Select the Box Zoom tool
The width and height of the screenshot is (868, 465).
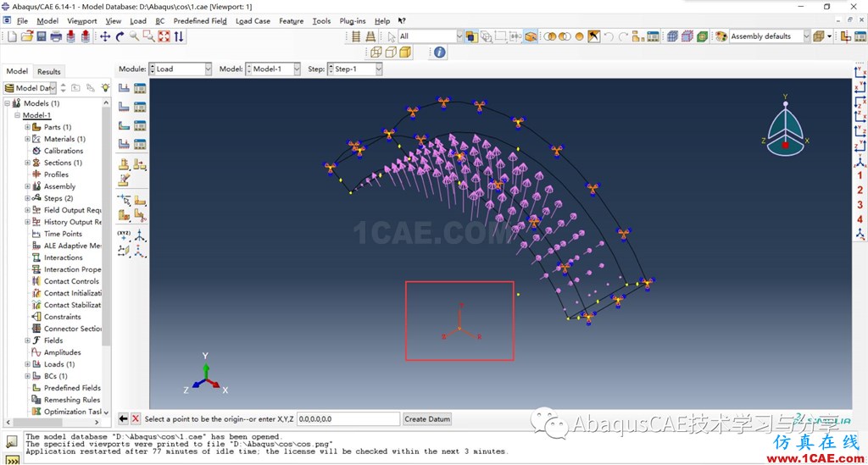pos(149,36)
